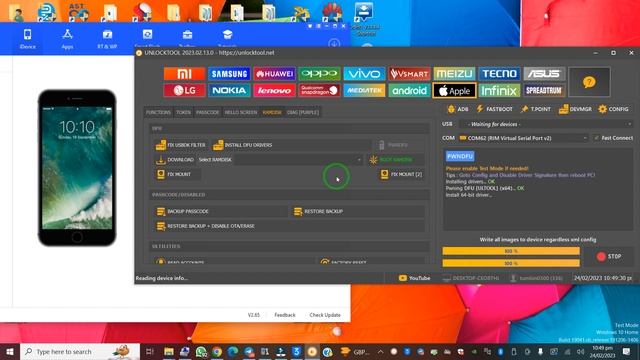Select the Huawei brand logo
Viewport: 640px width, 360px height.
click(274, 74)
